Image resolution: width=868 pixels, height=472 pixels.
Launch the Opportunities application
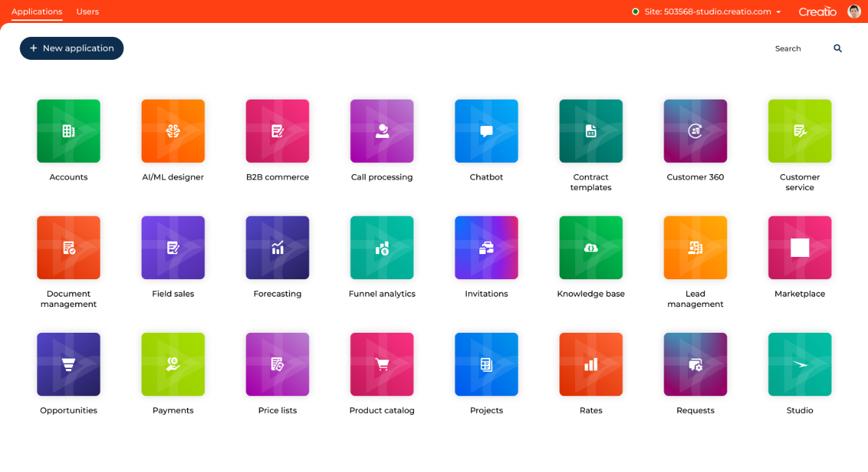click(68, 363)
